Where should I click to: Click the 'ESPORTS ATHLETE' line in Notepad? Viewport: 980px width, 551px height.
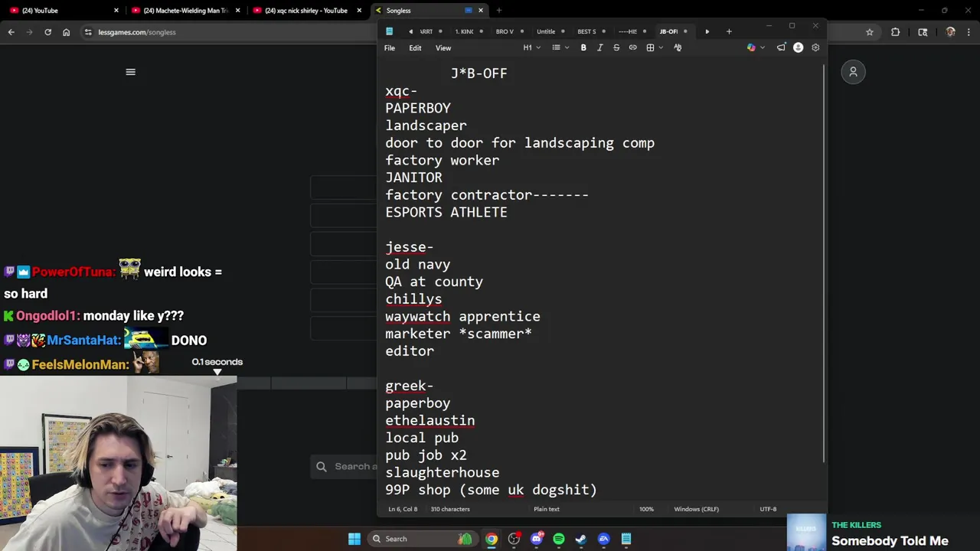click(x=446, y=212)
